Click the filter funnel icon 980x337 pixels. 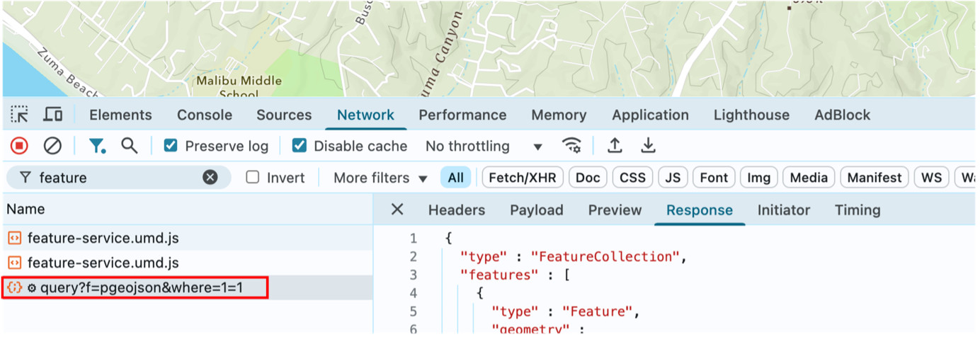(97, 146)
